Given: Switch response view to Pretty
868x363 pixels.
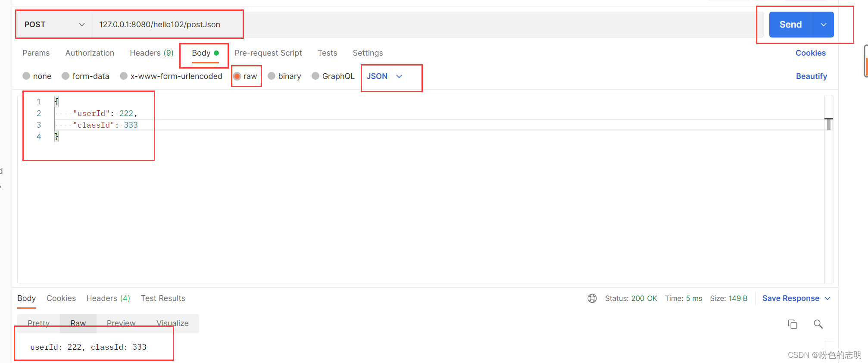Looking at the screenshot, I should pyautogui.click(x=39, y=323).
